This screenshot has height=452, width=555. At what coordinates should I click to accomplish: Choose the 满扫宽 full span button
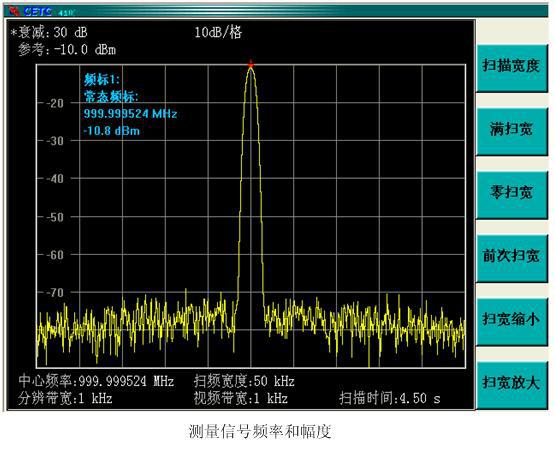click(512, 131)
